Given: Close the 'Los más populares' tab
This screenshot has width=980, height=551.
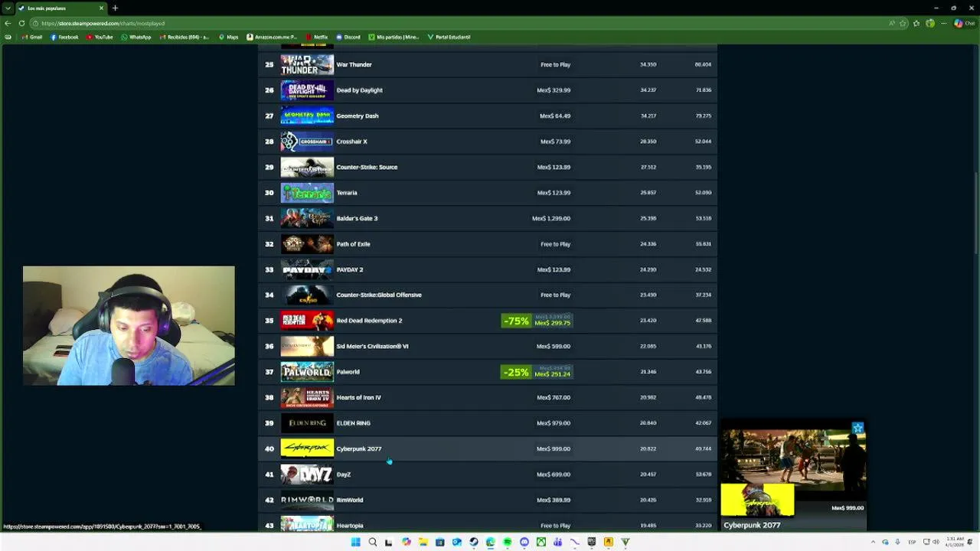Looking at the screenshot, I should click(101, 8).
